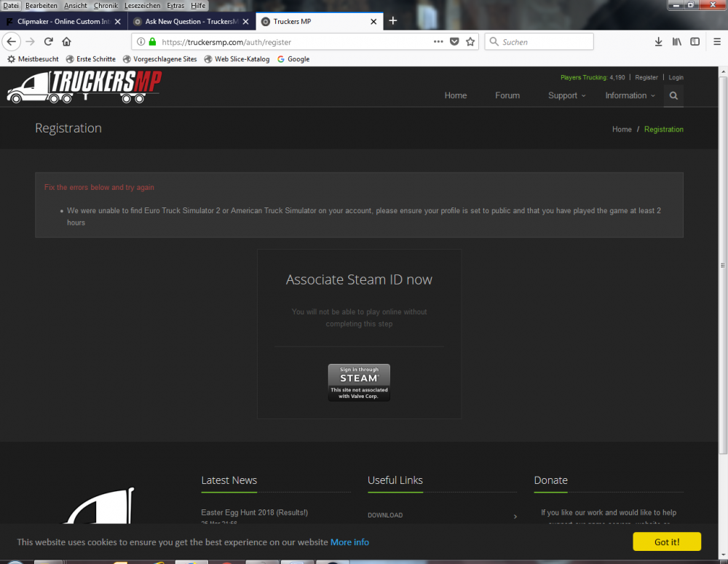The width and height of the screenshot is (728, 564).
Task: Open the site search magnifier icon
Action: click(x=673, y=96)
